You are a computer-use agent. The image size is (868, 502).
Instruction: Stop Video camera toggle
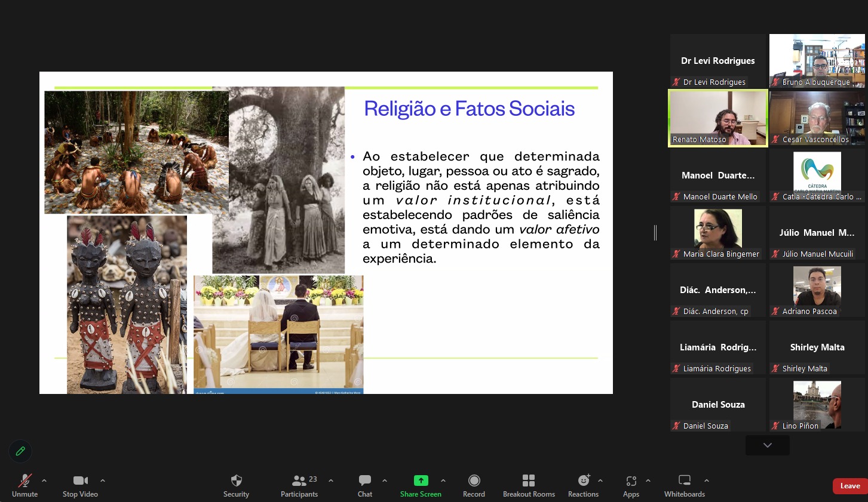tap(80, 485)
